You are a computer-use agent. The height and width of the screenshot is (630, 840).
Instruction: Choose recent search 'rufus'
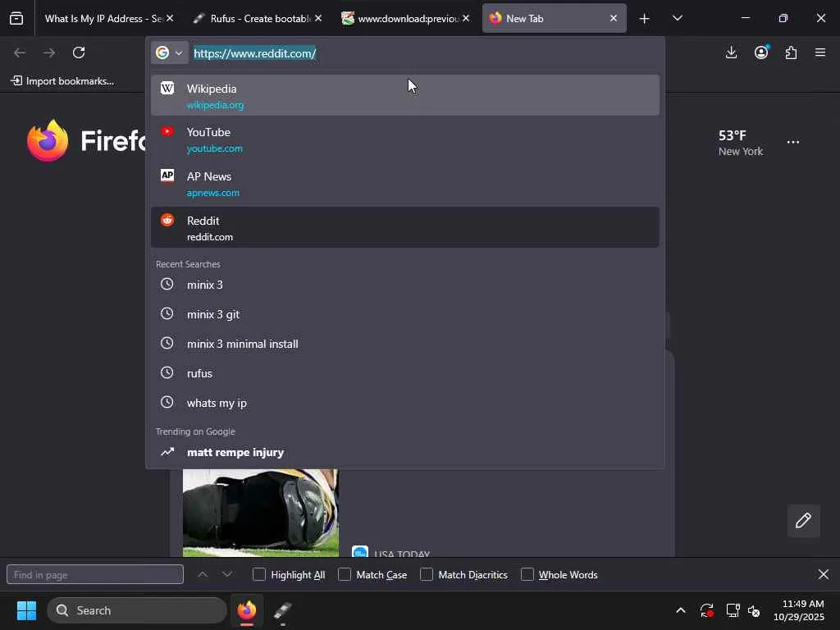tap(405, 373)
